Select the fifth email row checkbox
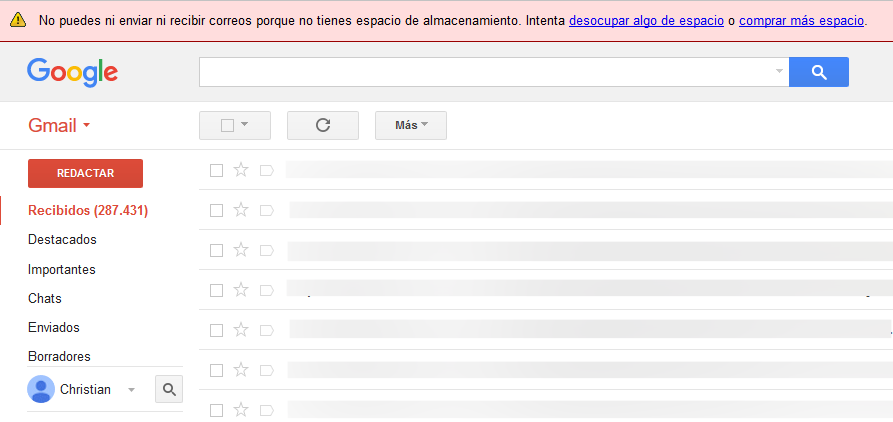Screen dimensions: 893x422 216,330
